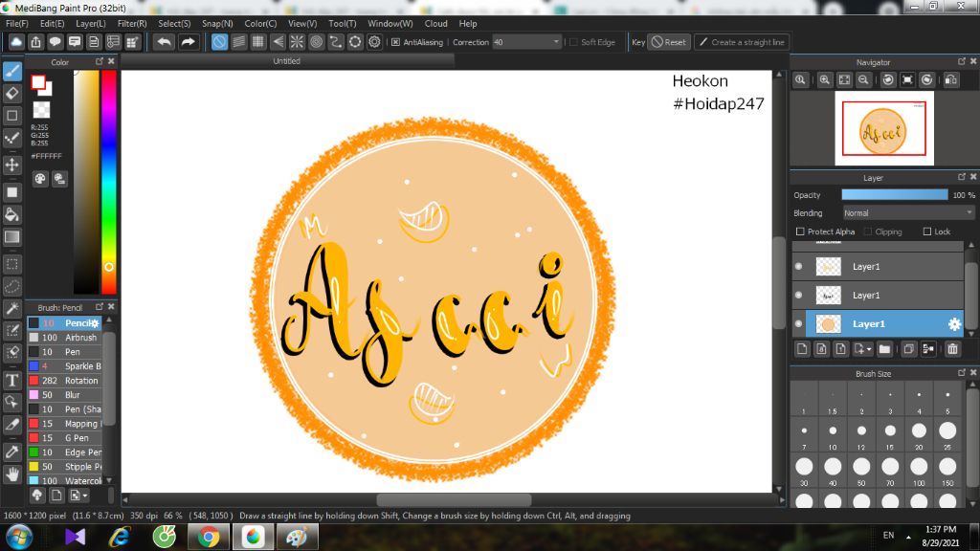
Task: Select the Bucket fill tool
Action: pyautogui.click(x=11, y=215)
